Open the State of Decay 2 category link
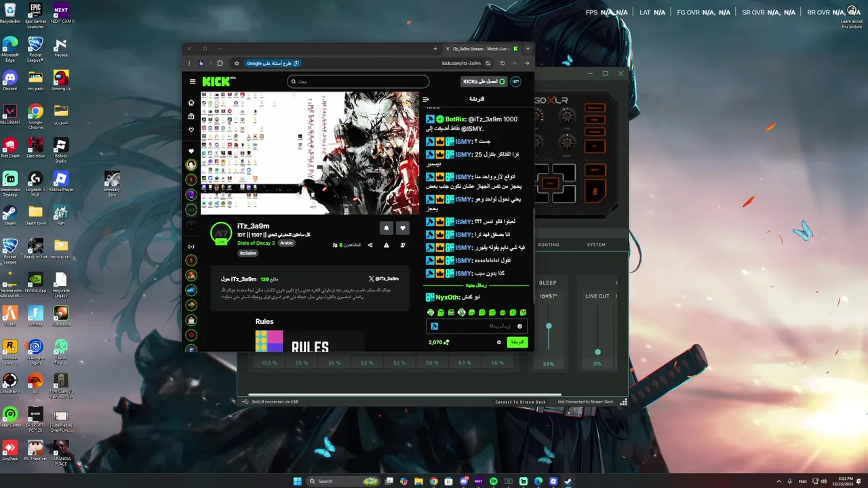The height and width of the screenshot is (488, 868). 256,243
